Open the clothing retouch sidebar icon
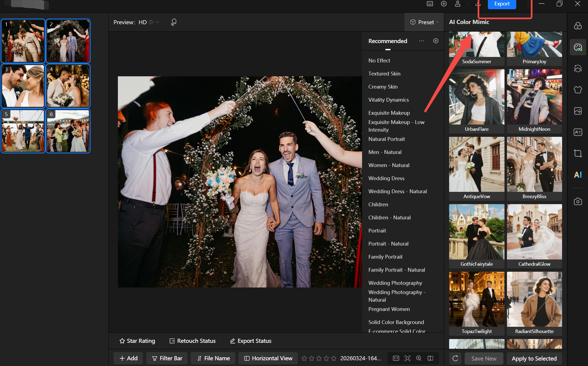 (578, 89)
